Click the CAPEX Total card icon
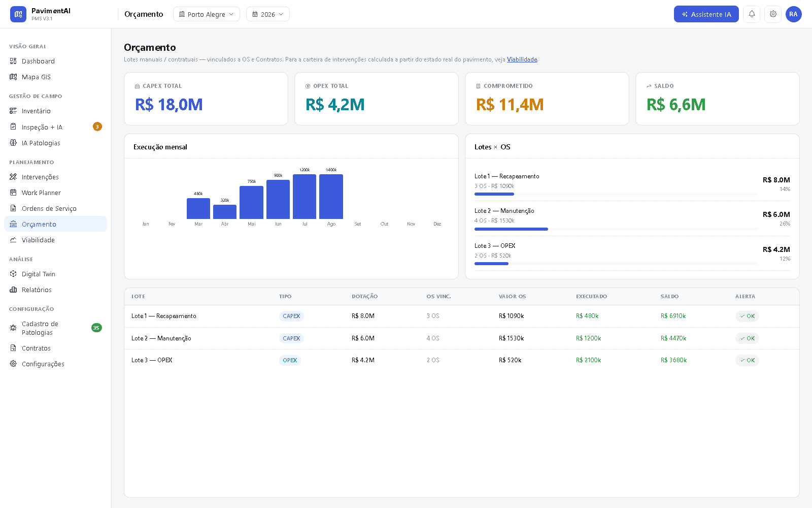 (x=137, y=86)
